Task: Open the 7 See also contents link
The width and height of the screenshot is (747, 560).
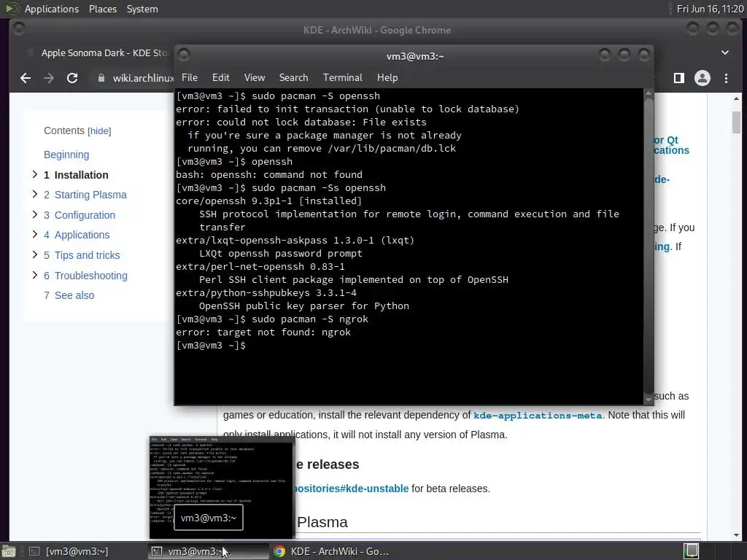Action: pyautogui.click(x=69, y=295)
